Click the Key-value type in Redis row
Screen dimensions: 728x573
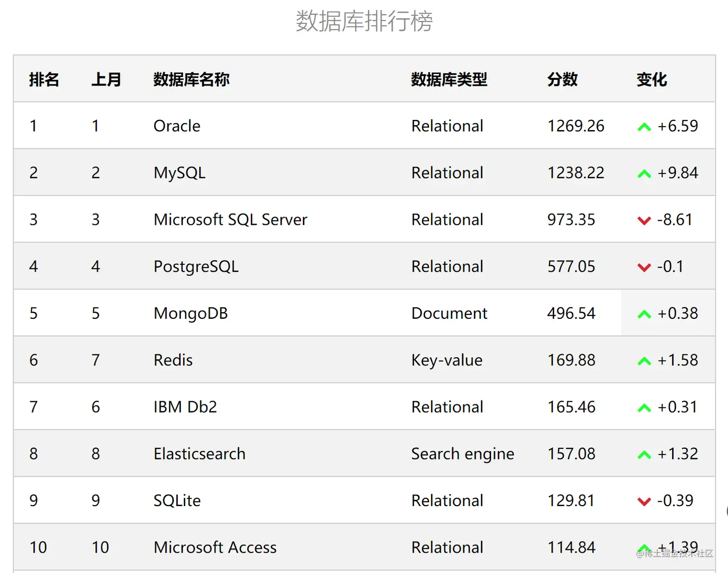(x=447, y=360)
